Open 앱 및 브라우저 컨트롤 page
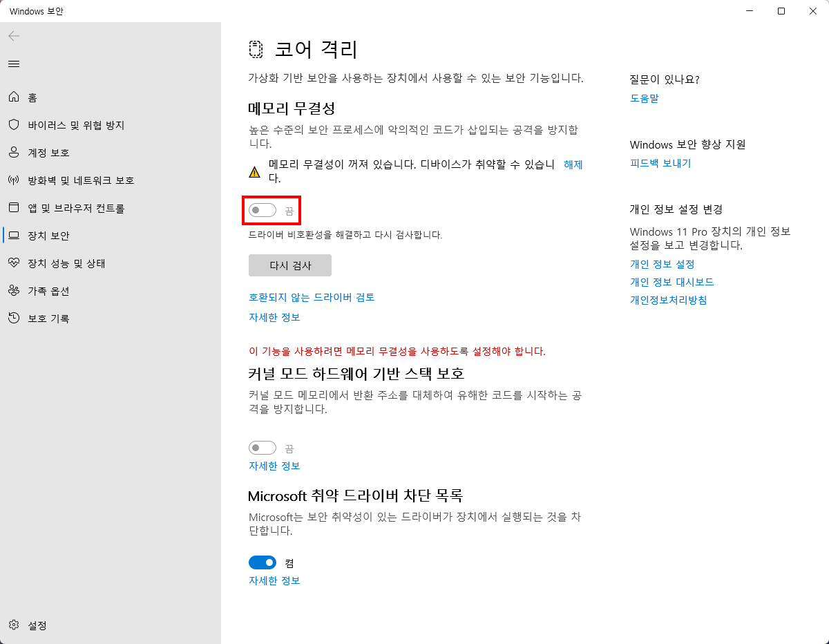Screen dimensions: 829x644 coord(76,208)
